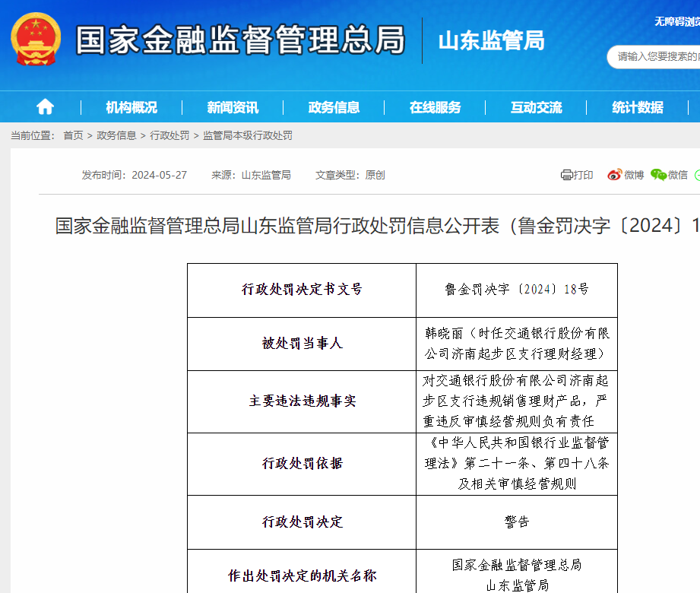Click the 国家金融监督管理总局 site title
Viewport: 700px width, 593px height.
pyautogui.click(x=240, y=40)
